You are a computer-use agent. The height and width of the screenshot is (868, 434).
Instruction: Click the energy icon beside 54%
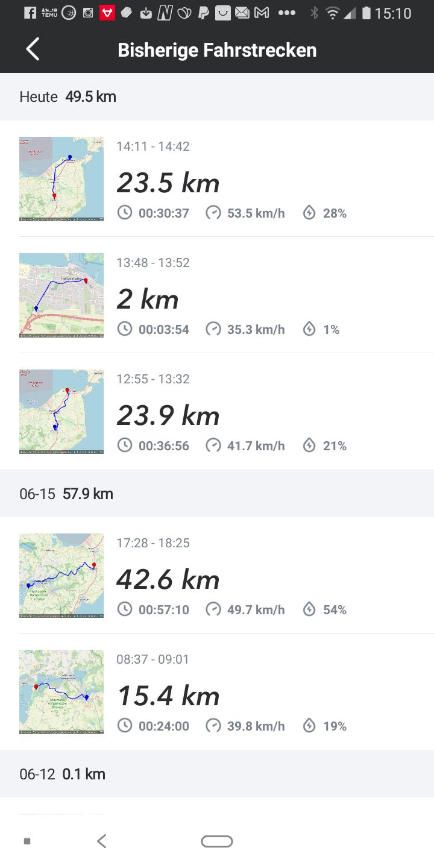tap(309, 609)
